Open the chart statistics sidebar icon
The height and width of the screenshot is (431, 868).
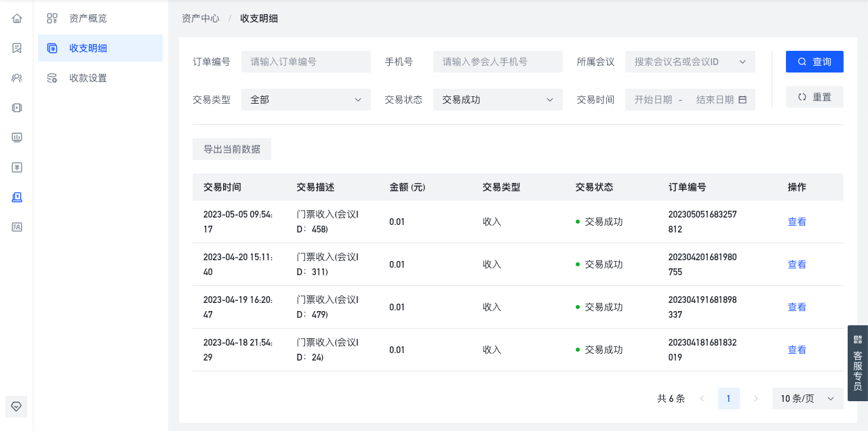pyautogui.click(x=17, y=138)
